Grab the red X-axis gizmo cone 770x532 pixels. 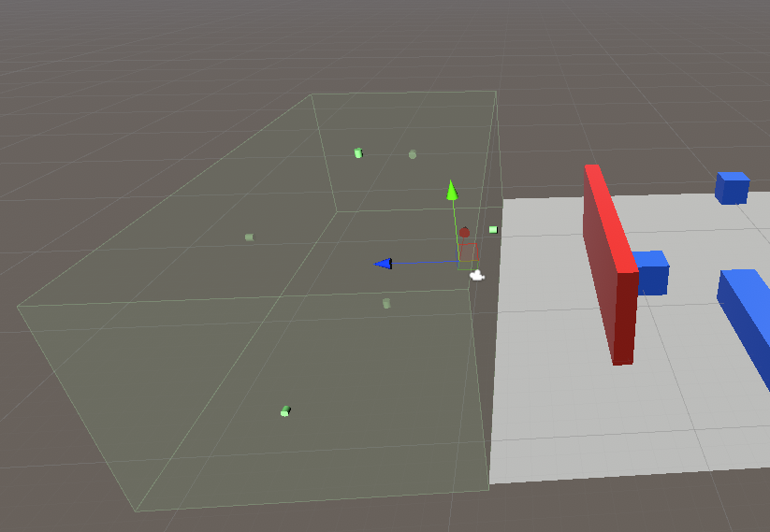click(x=464, y=232)
